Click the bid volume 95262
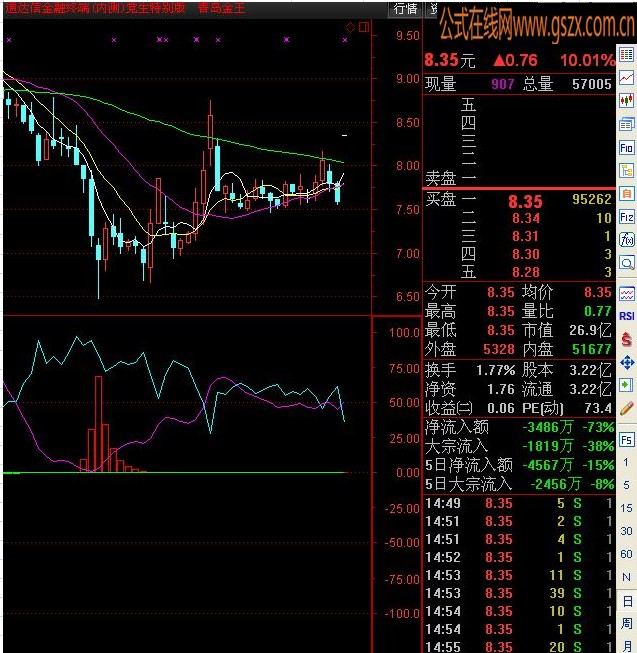Viewport: 637px width, 653px height. (592, 199)
